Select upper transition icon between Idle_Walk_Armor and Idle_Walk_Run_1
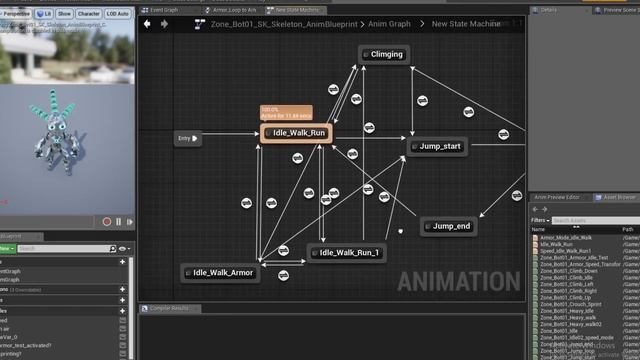Screen dimensions: 640x360 point(283,250)
